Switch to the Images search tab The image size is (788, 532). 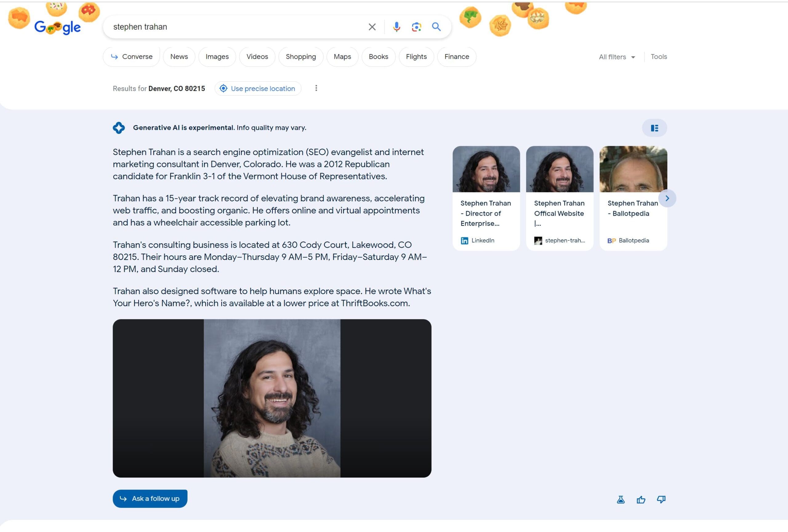pyautogui.click(x=217, y=57)
